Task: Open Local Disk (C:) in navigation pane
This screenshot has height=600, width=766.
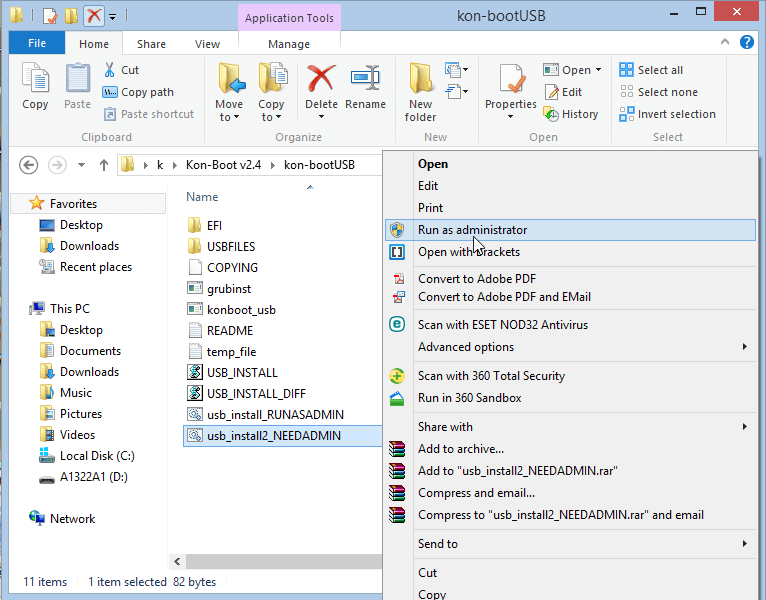Action: [87, 456]
